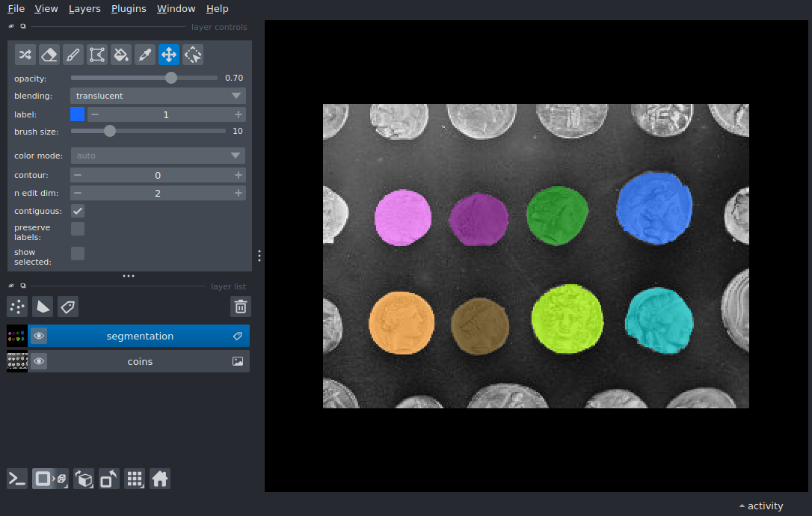Activate the label eraser tool

[x=49, y=55]
